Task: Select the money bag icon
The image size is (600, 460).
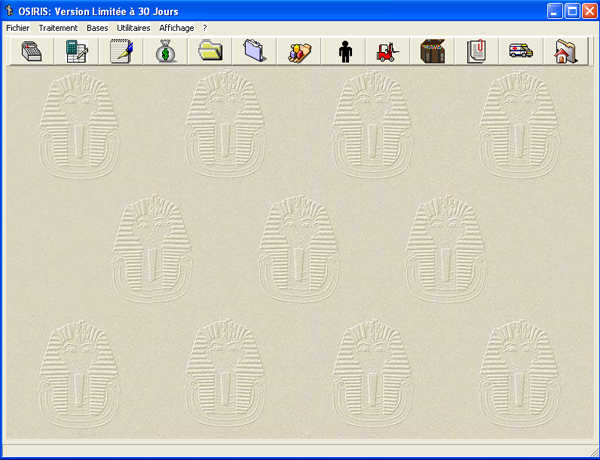Action: tap(166, 51)
